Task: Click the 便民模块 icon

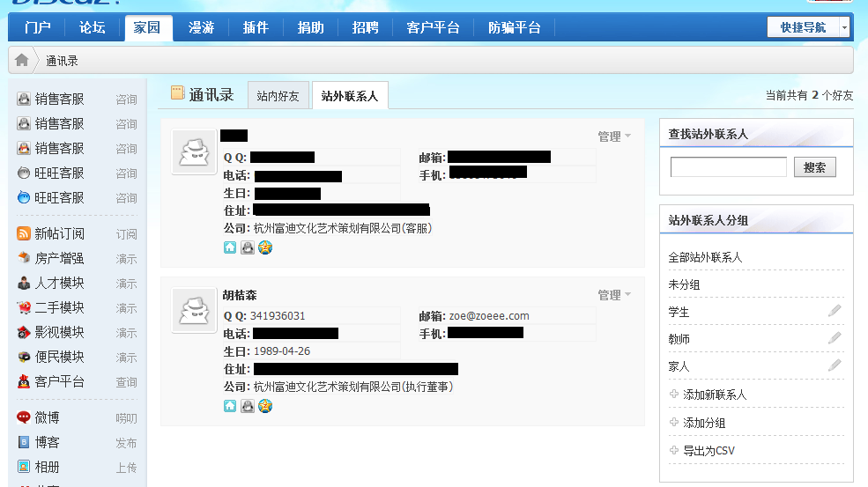Action: tap(23, 357)
